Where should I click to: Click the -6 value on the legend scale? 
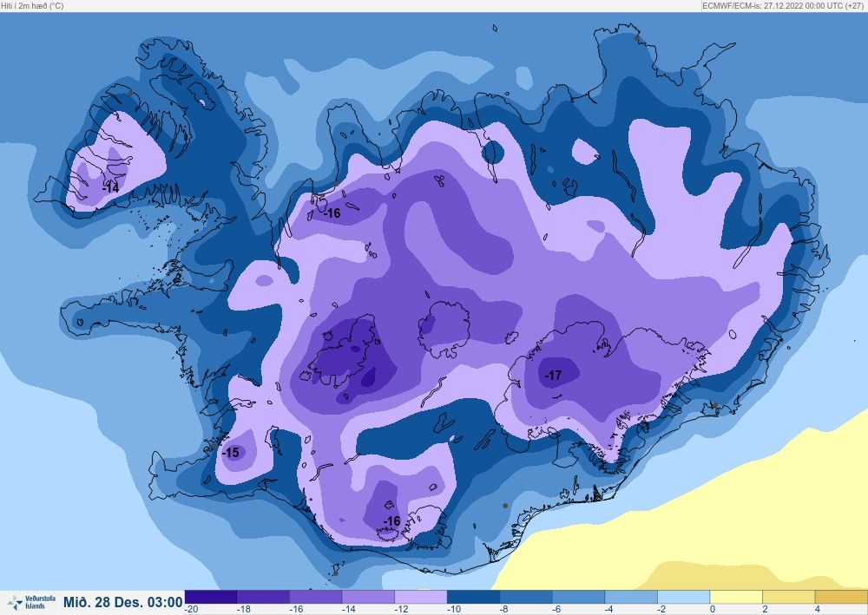click(557, 610)
